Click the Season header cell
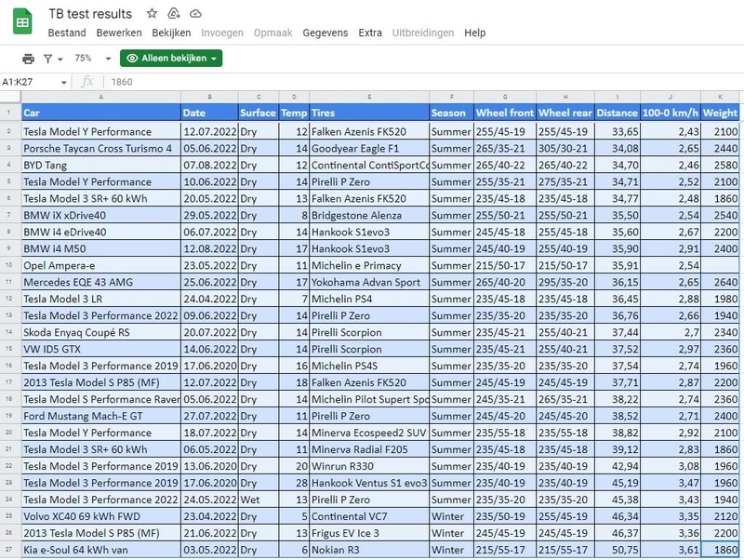The image size is (744, 560). 451,113
